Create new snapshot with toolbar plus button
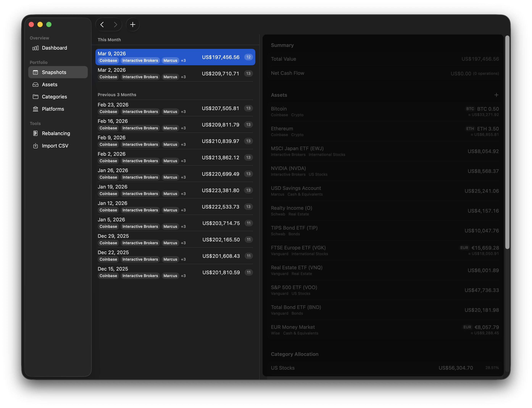The height and width of the screenshot is (408, 532). click(133, 24)
